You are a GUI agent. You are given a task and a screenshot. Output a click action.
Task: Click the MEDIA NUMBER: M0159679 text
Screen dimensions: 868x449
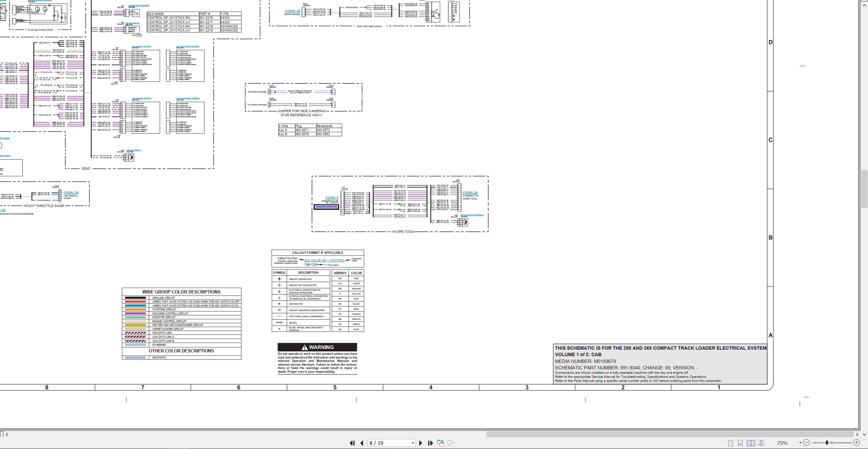[585, 361]
